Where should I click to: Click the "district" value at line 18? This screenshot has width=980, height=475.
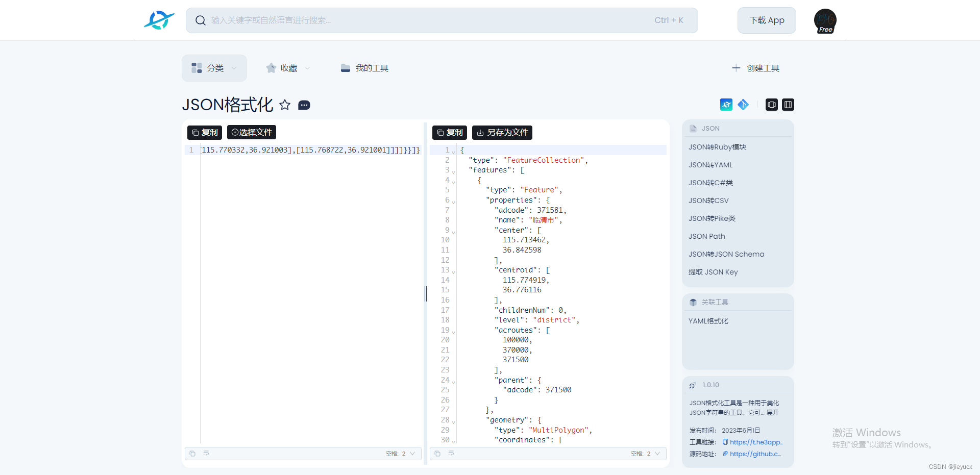(554, 320)
